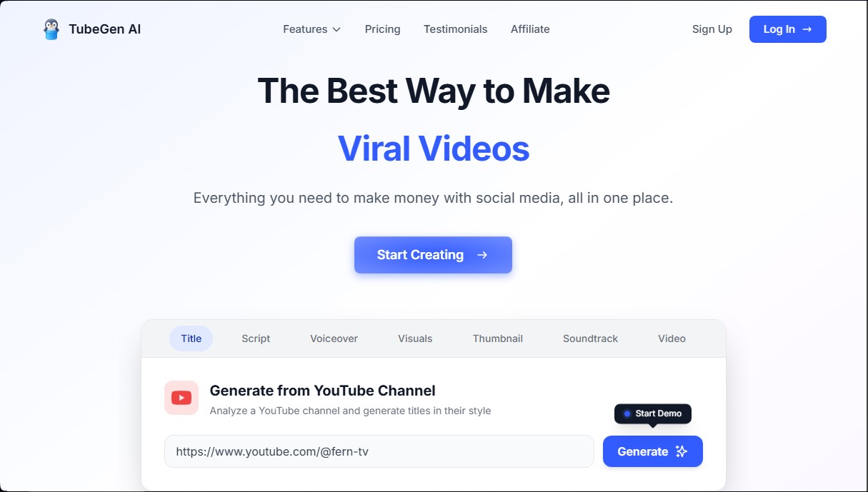Click the blue dot on Start Demo
Viewport: 868px width, 492px height.
point(627,413)
